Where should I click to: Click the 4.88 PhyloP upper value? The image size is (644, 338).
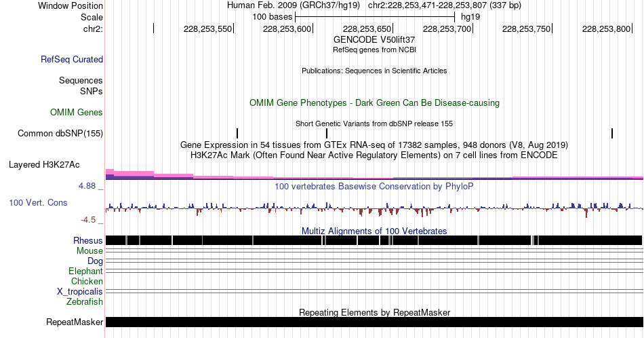tap(87, 186)
